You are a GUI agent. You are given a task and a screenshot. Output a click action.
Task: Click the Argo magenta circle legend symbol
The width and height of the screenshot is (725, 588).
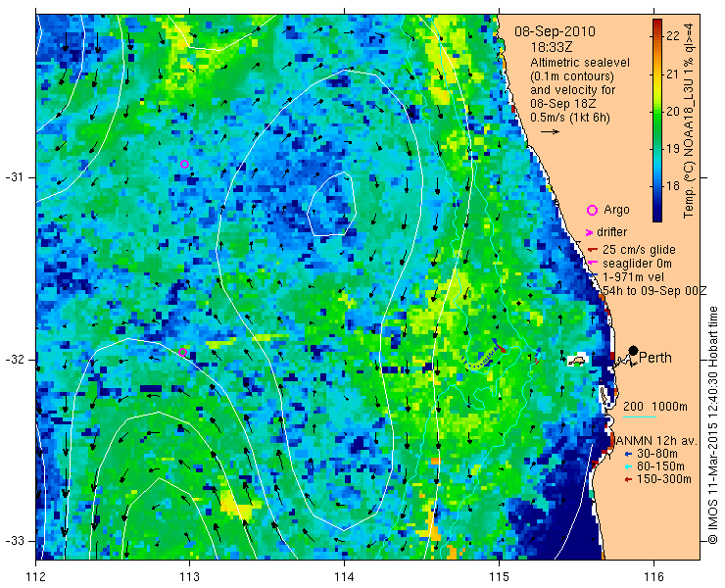(x=592, y=211)
